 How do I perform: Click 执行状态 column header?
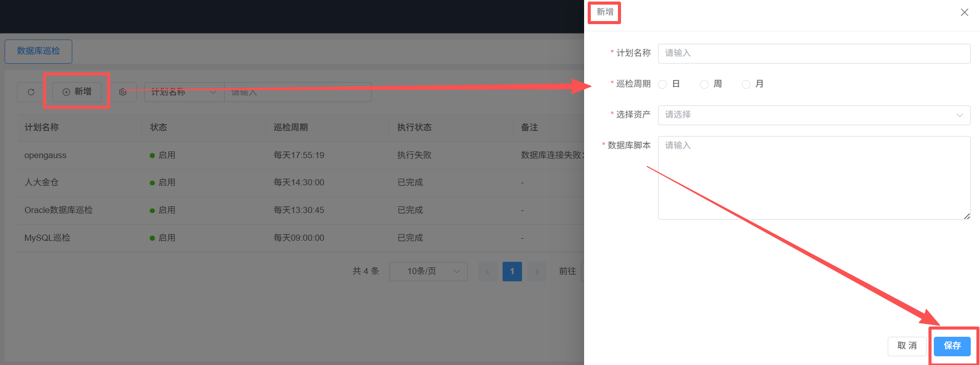coord(414,127)
